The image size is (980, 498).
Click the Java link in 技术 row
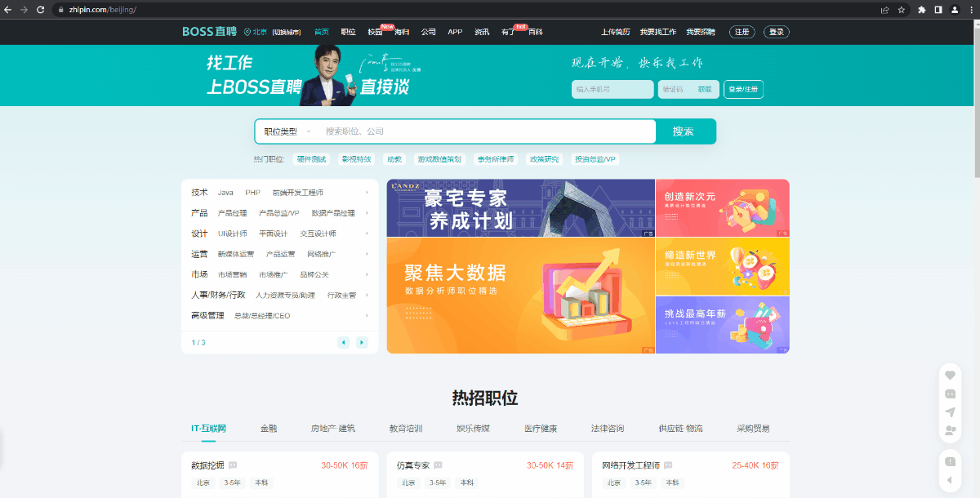coord(225,193)
